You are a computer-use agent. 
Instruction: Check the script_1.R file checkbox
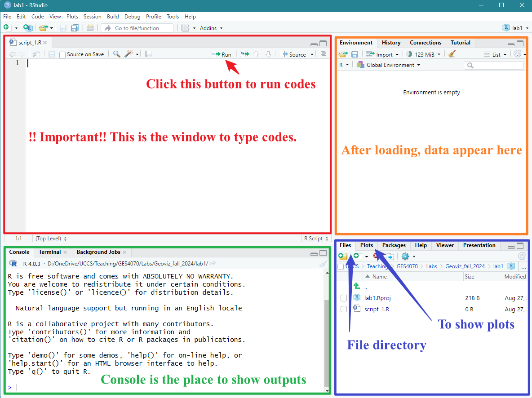point(344,309)
